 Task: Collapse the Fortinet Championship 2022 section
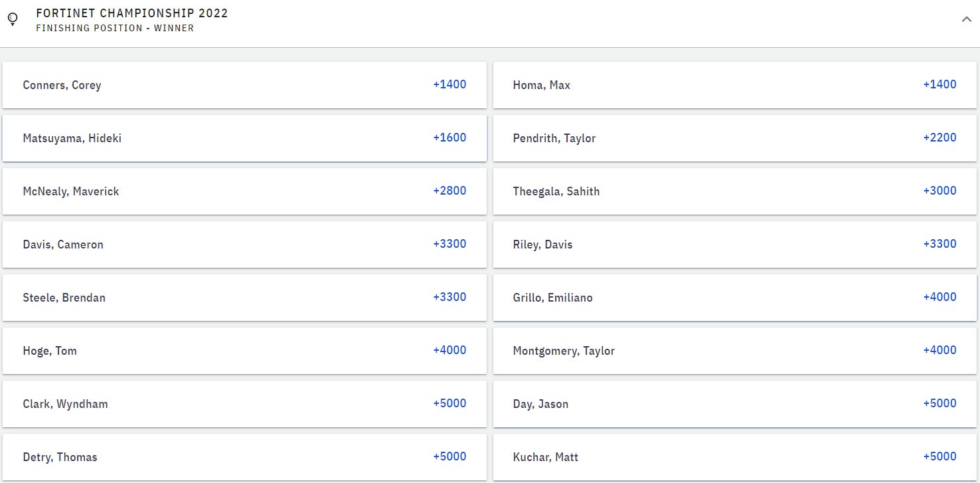pos(966,19)
